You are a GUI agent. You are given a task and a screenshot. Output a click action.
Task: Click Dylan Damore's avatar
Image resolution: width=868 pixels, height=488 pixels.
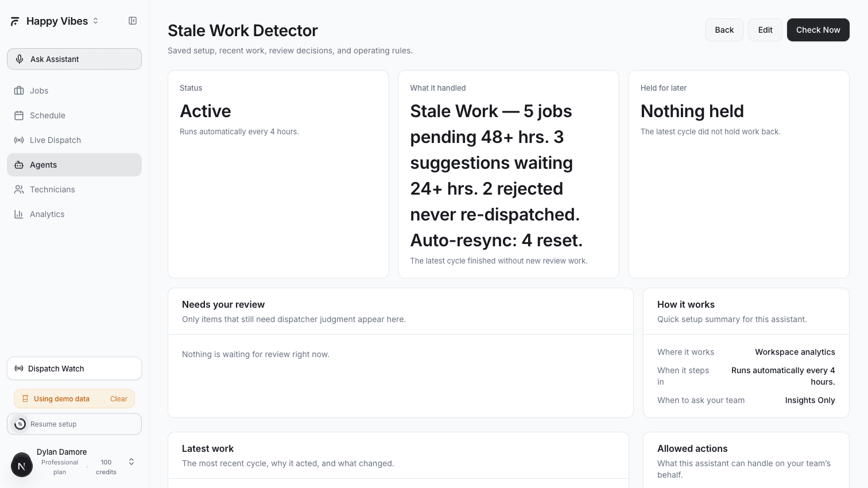22,464
